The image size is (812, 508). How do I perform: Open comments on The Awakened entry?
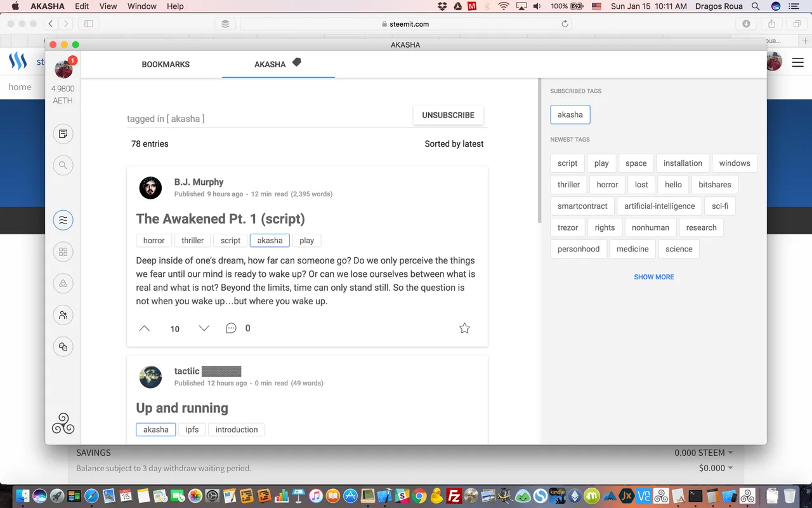pos(231,328)
